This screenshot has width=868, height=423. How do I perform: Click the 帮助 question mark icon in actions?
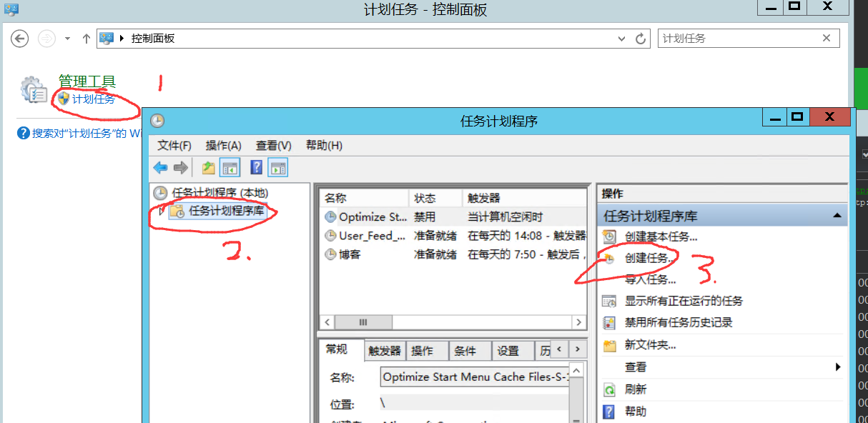coord(609,412)
